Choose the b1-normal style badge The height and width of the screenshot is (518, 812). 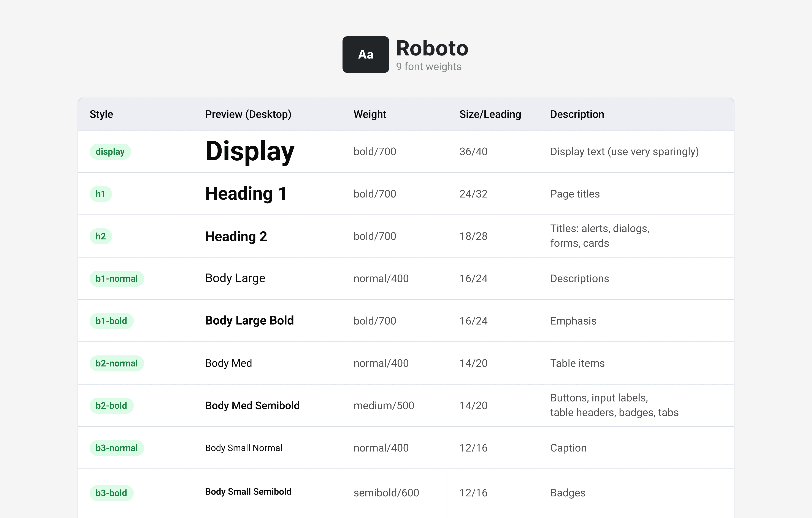point(117,279)
